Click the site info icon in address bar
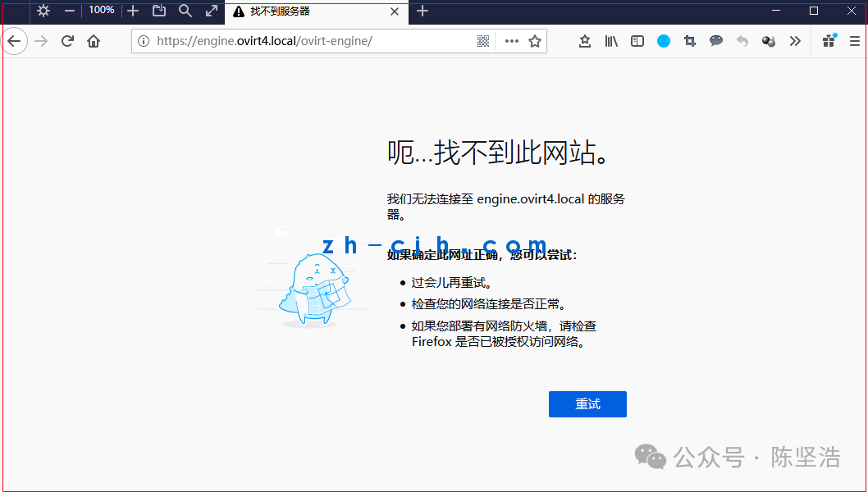This screenshot has height=492, width=868. (x=144, y=41)
